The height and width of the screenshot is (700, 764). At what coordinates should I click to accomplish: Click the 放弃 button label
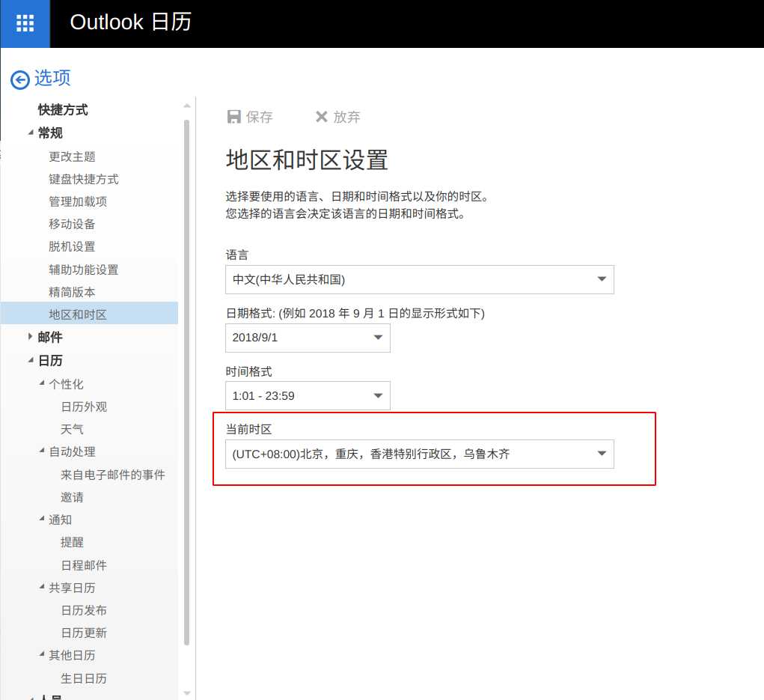pos(346,117)
